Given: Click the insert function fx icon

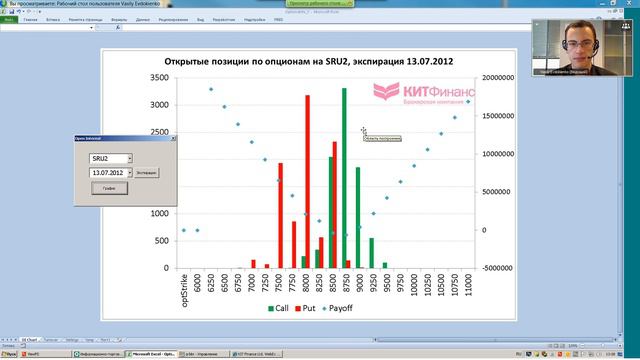Looking at the screenshot, I should (118, 27).
